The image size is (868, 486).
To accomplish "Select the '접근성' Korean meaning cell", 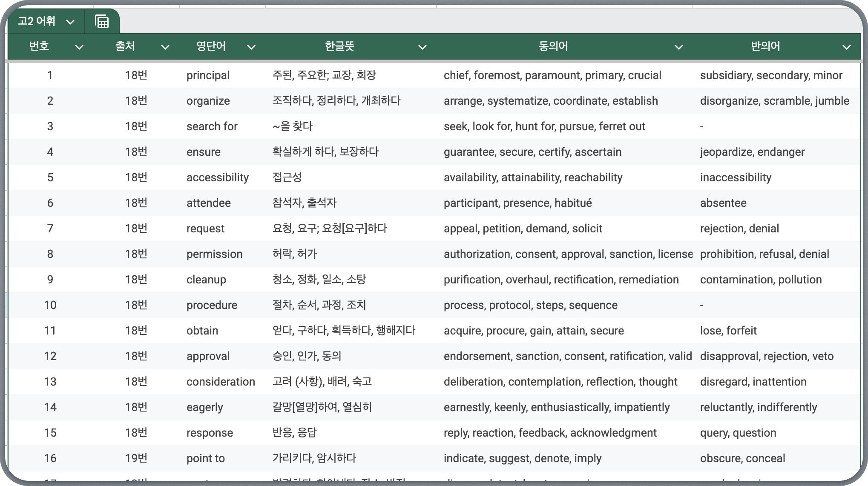I will [x=287, y=177].
